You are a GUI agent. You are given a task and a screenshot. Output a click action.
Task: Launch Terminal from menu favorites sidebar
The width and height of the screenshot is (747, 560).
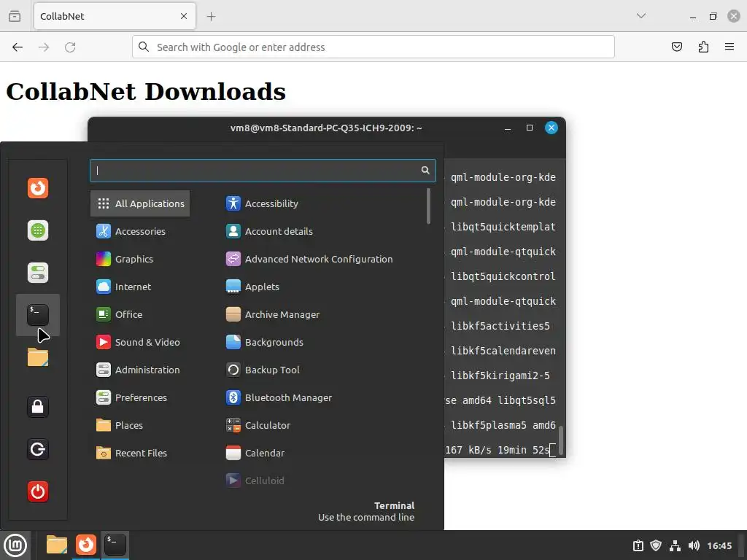pyautogui.click(x=38, y=315)
